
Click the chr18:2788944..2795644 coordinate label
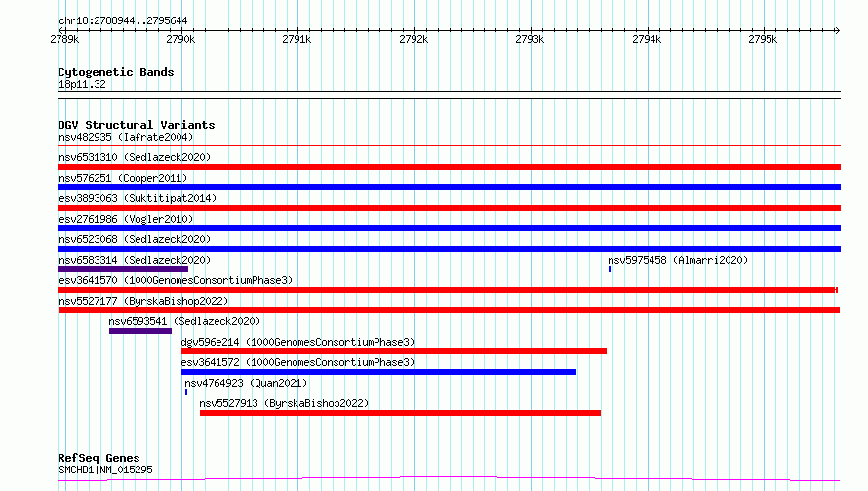123,20
